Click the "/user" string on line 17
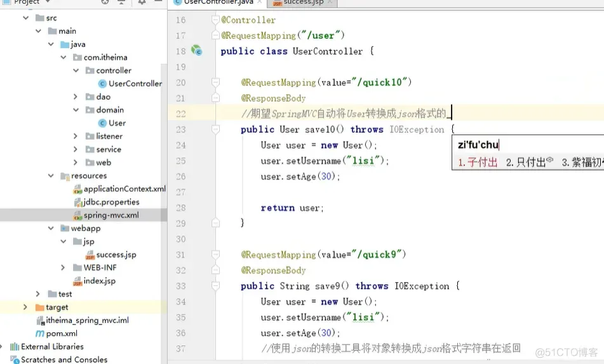The height and width of the screenshot is (364, 604). tap(321, 36)
